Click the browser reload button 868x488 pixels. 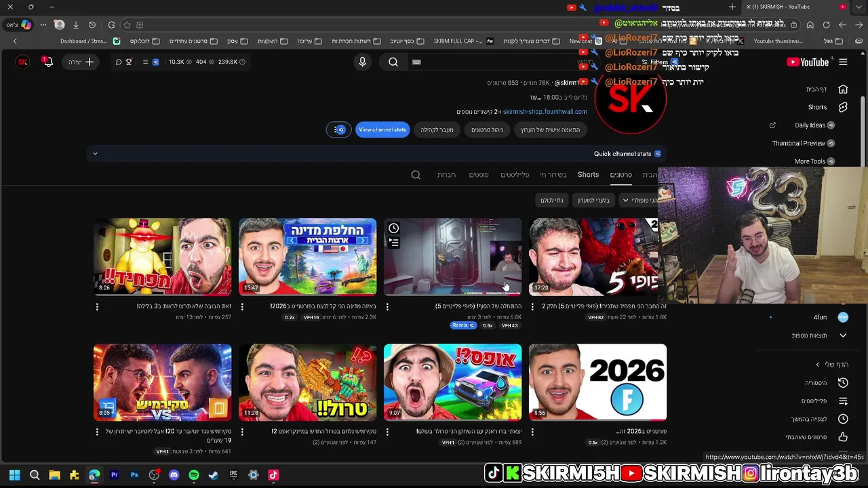[x=826, y=25]
